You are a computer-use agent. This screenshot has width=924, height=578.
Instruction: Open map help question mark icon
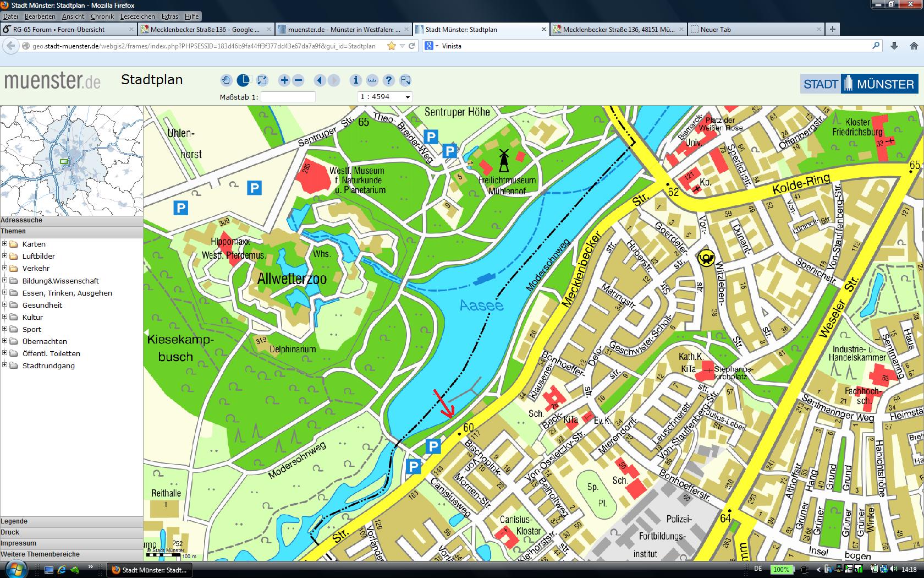point(389,80)
